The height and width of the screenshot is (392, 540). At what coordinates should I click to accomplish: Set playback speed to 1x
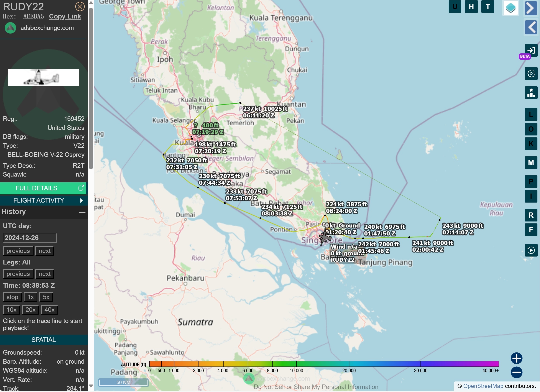click(31, 297)
